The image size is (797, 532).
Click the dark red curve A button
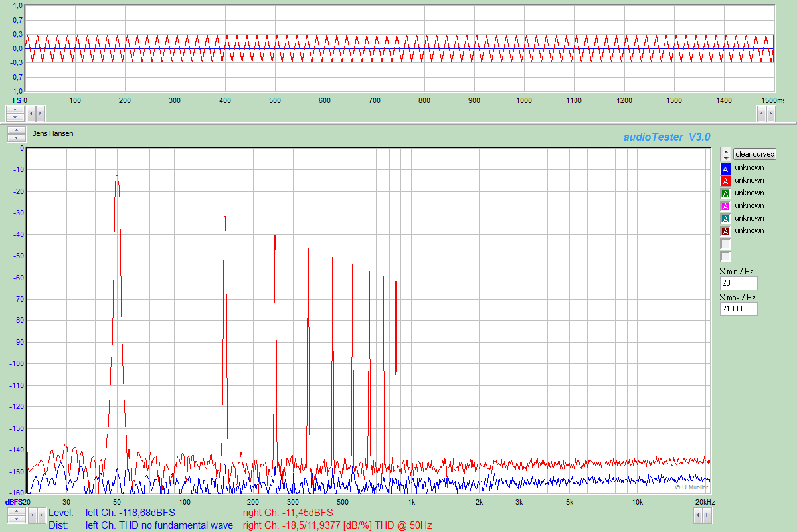coord(725,231)
